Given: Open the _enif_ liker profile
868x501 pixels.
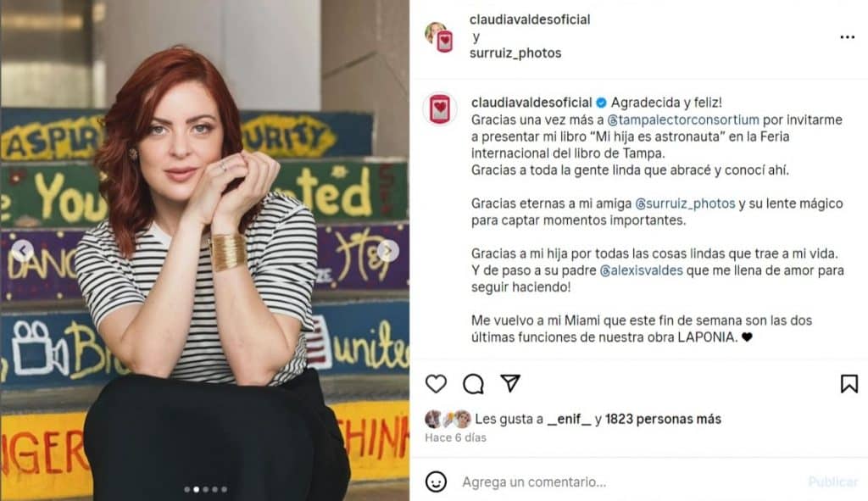Looking at the screenshot, I should click(x=569, y=419).
